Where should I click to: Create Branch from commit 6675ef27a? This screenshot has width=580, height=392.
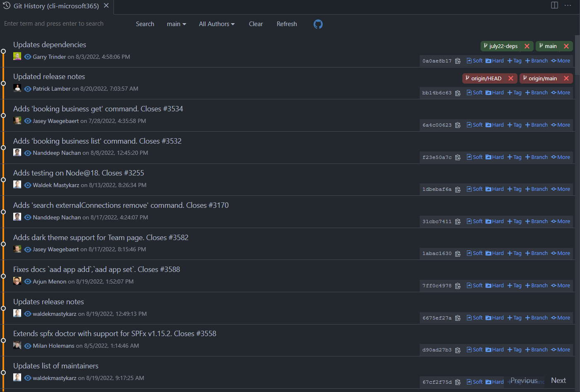536,318
